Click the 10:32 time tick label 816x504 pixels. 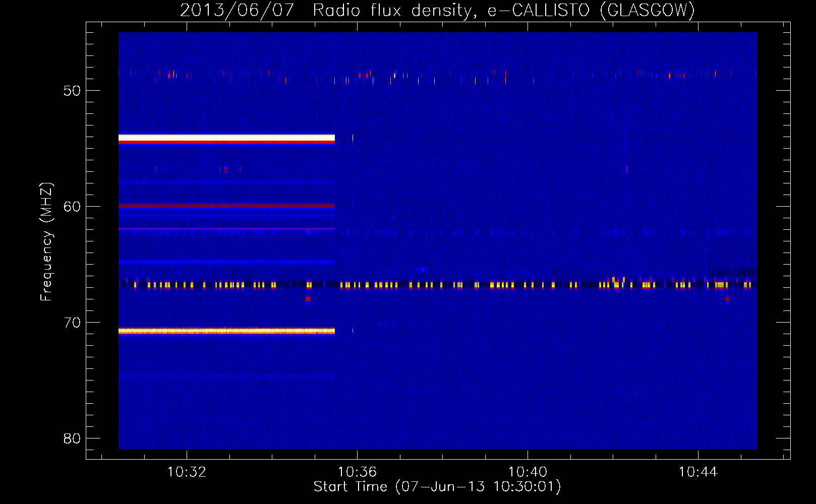[187, 472]
